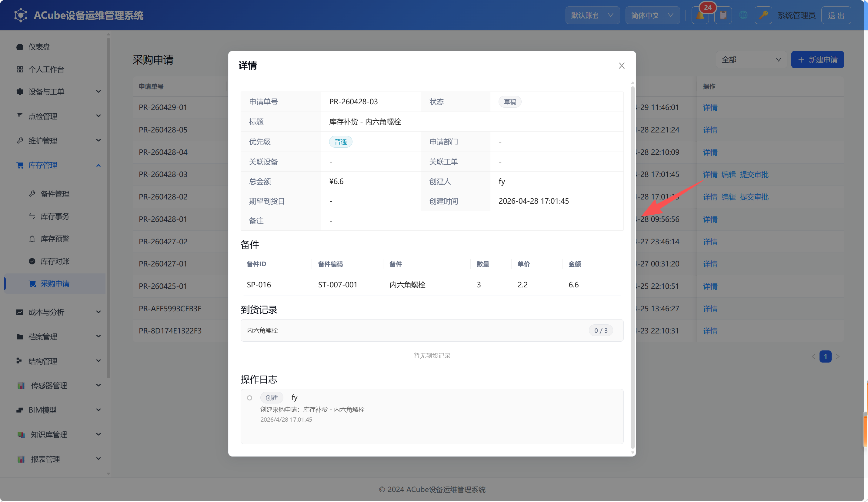This screenshot has width=868, height=502.
Task: Open the 默认账套 dropdown
Action: (592, 15)
